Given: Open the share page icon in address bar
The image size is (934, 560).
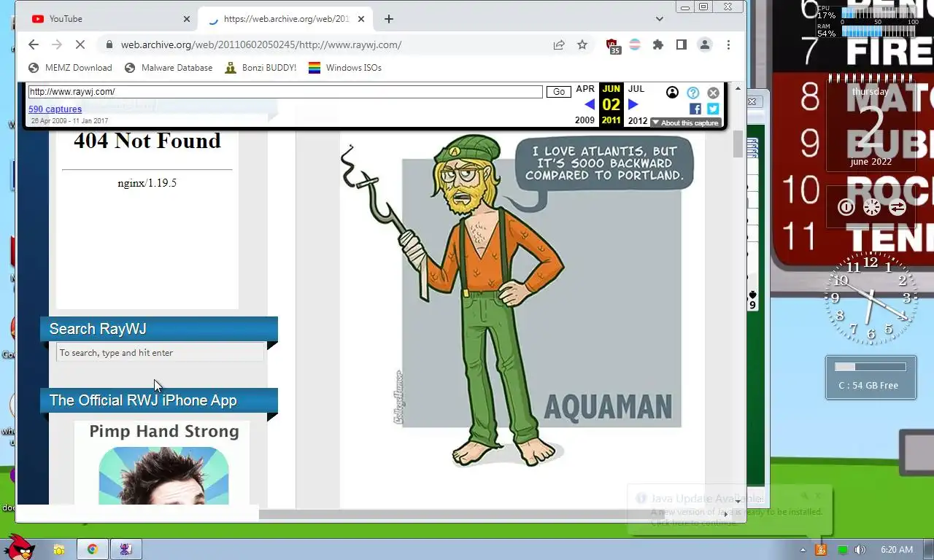Looking at the screenshot, I should coord(559,44).
